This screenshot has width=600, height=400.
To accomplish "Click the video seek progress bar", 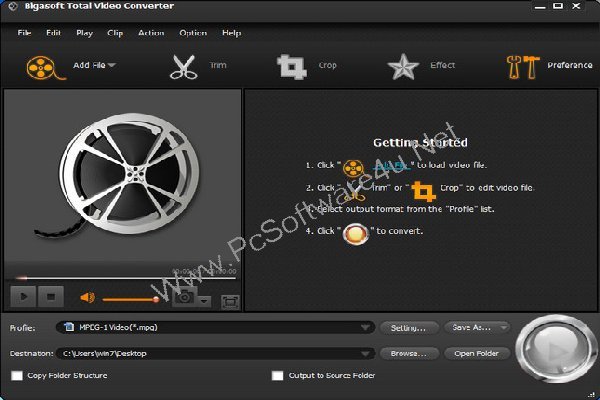I will (x=126, y=278).
